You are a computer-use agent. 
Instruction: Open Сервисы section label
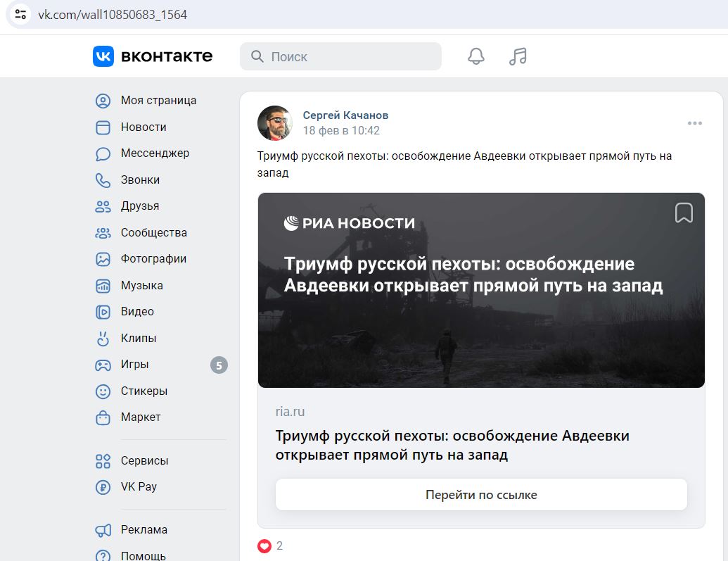(144, 460)
